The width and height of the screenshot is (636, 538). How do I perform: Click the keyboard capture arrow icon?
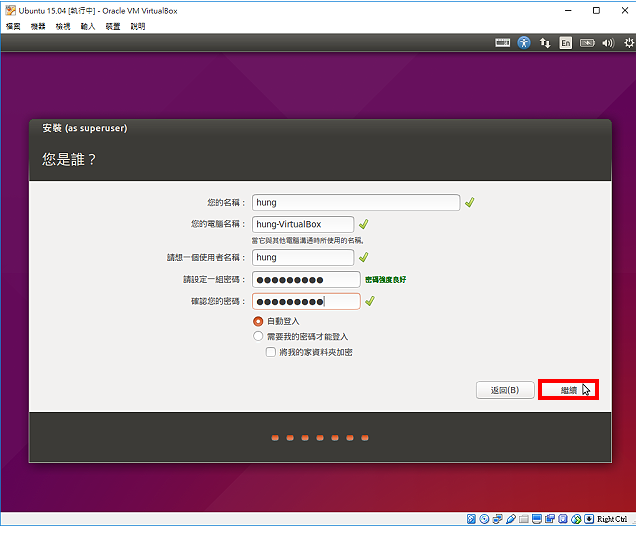point(589,519)
